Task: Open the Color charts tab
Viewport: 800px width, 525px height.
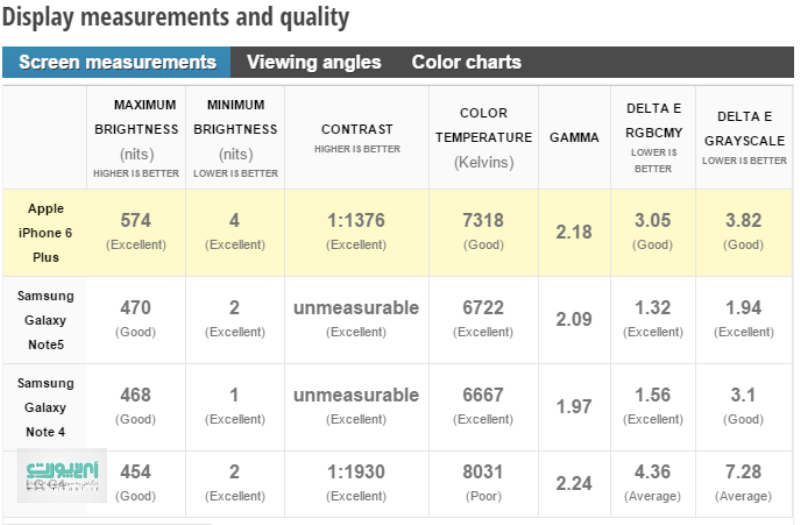Action: pos(466,62)
